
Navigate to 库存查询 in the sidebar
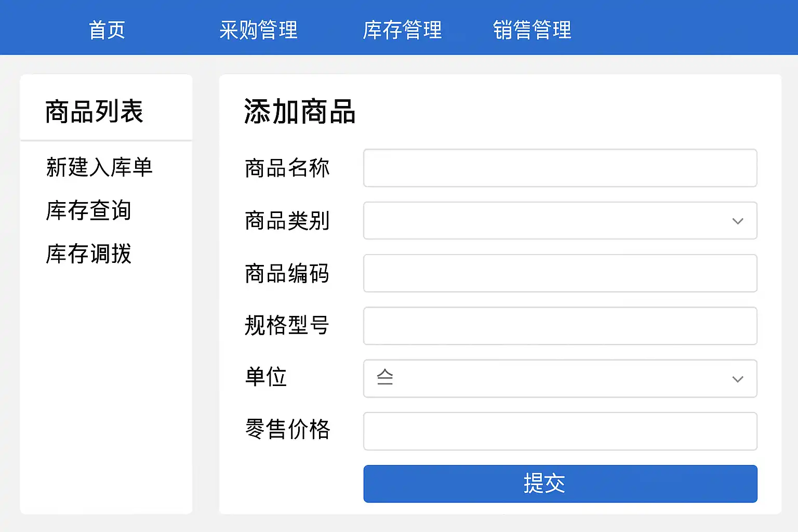(x=88, y=210)
